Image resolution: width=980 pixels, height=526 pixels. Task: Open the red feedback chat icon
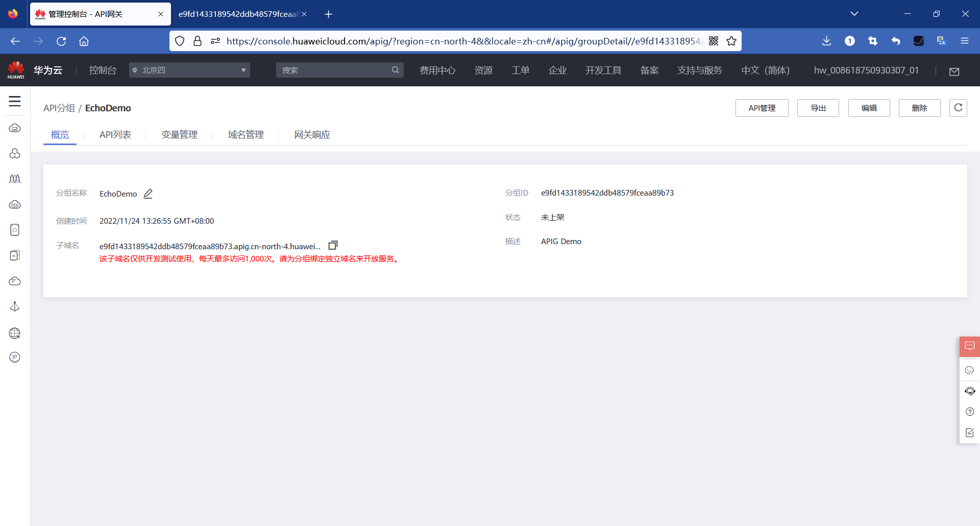coord(970,346)
